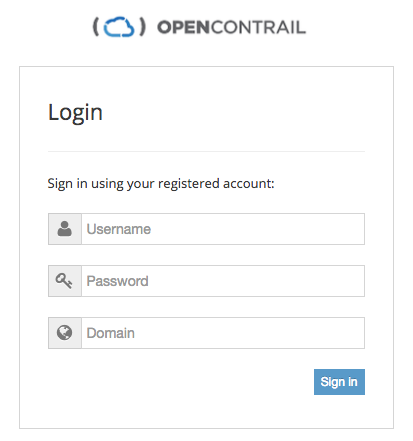Focus the Username input field
This screenshot has width=413, height=441.
pyautogui.click(x=223, y=229)
